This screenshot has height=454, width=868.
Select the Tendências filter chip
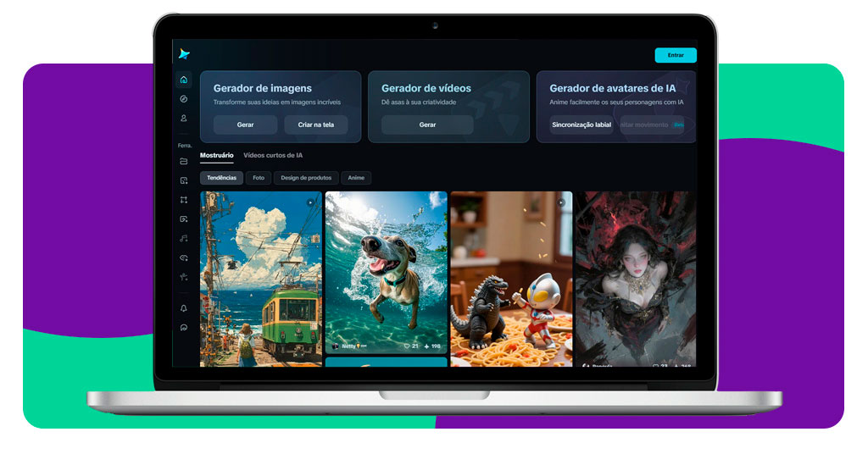tap(221, 178)
